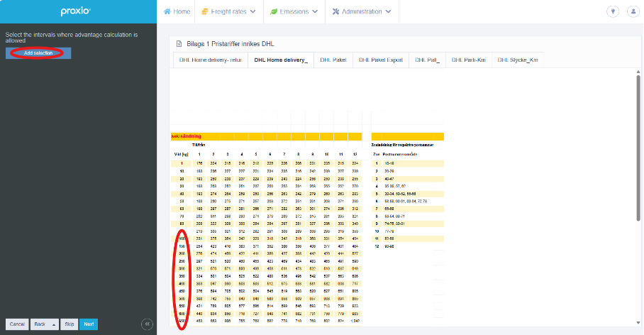Click the document icon beside Bilaga 1
Image resolution: width=644 pixels, height=335 pixels.
[179, 43]
